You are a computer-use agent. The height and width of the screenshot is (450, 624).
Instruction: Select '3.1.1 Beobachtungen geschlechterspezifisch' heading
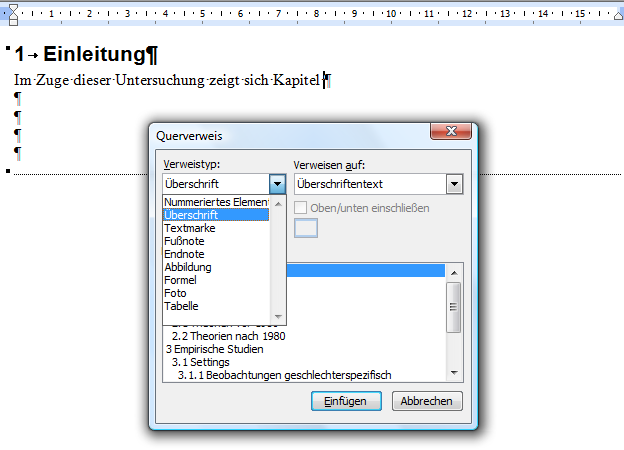pos(285,375)
